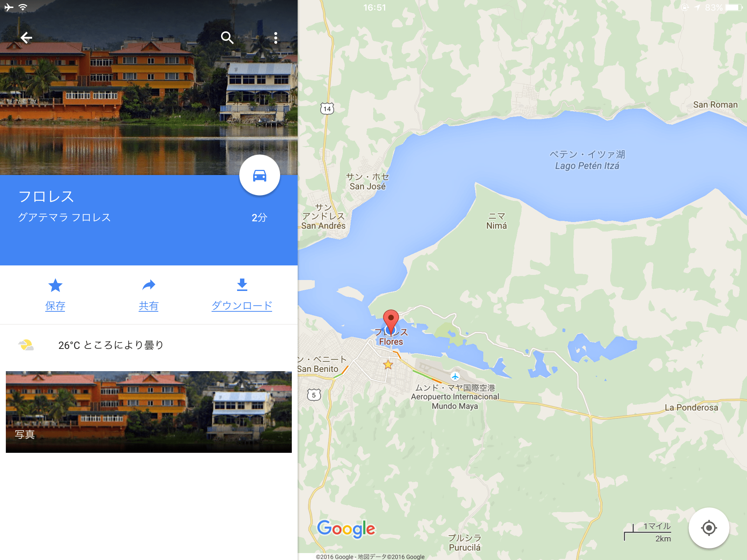This screenshot has width=747, height=560.
Task: Tap the back arrow icon
Action: [26, 38]
